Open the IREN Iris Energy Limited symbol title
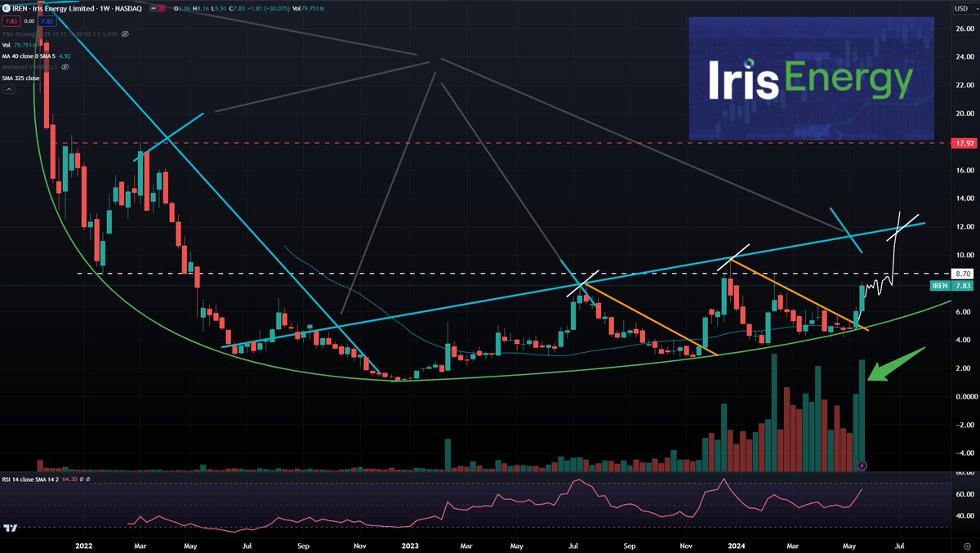This screenshot has width=980, height=553. tap(77, 8)
